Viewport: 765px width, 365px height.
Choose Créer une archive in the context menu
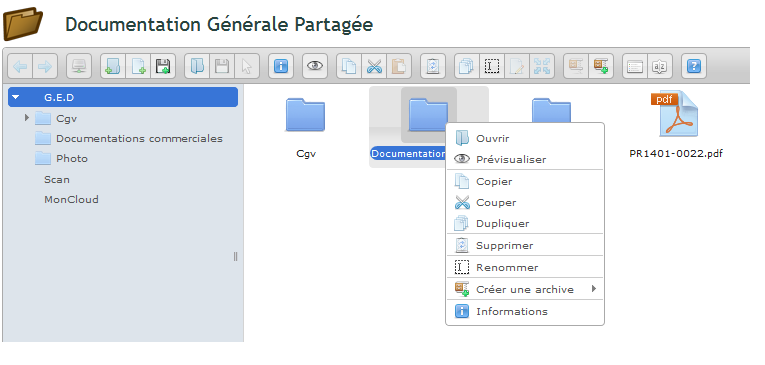click(525, 289)
